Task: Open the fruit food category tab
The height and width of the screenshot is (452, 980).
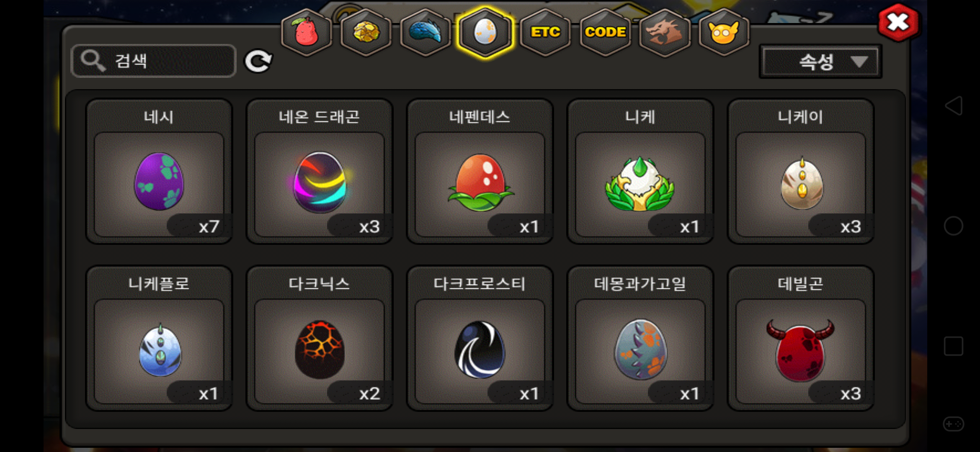Action: [307, 32]
